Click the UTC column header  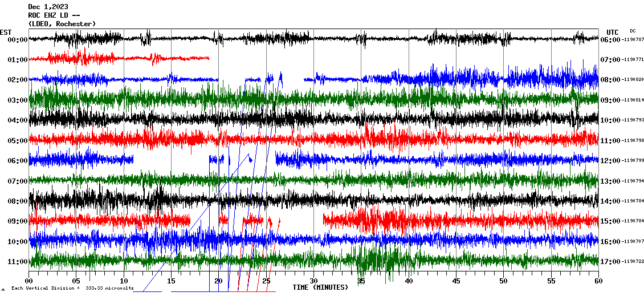[613, 33]
